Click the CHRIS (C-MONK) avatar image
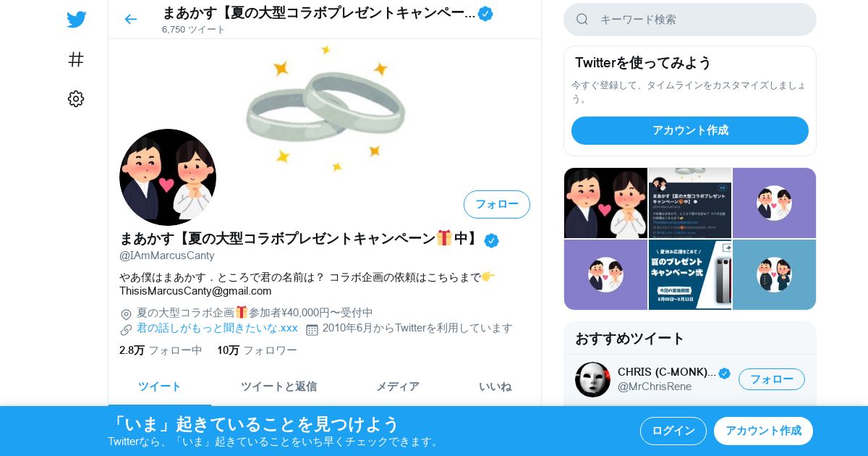 (592, 379)
